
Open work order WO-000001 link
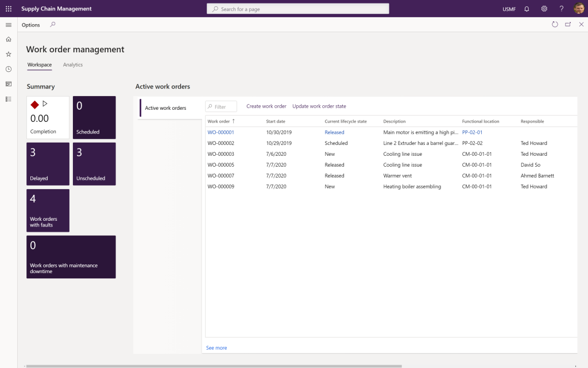pos(220,132)
